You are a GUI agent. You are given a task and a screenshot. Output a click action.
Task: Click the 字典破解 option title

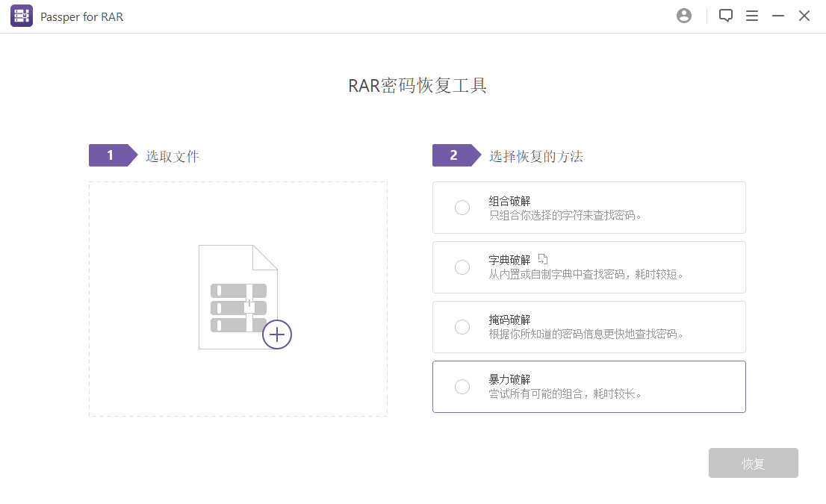click(x=509, y=260)
